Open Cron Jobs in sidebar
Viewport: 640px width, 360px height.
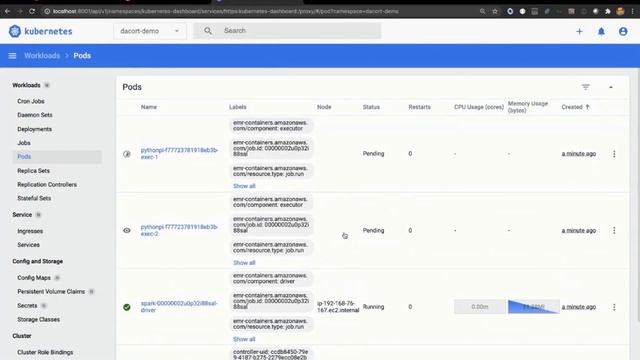(x=31, y=101)
